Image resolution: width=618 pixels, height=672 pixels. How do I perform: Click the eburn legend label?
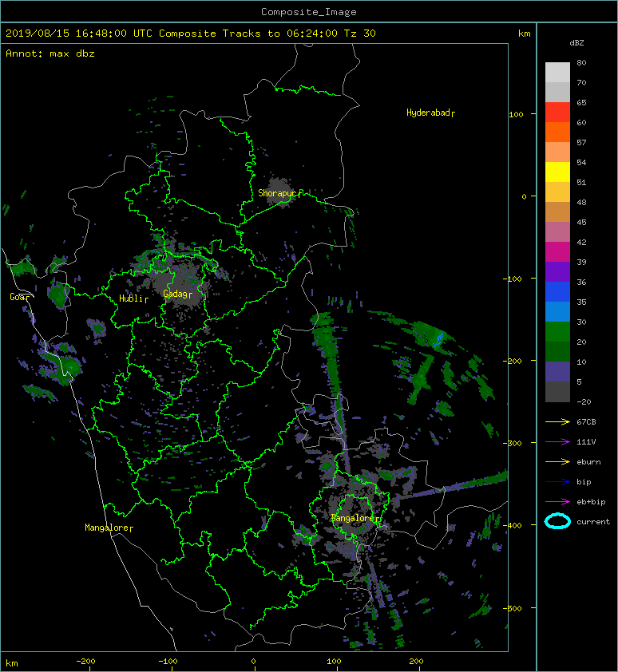coord(588,461)
